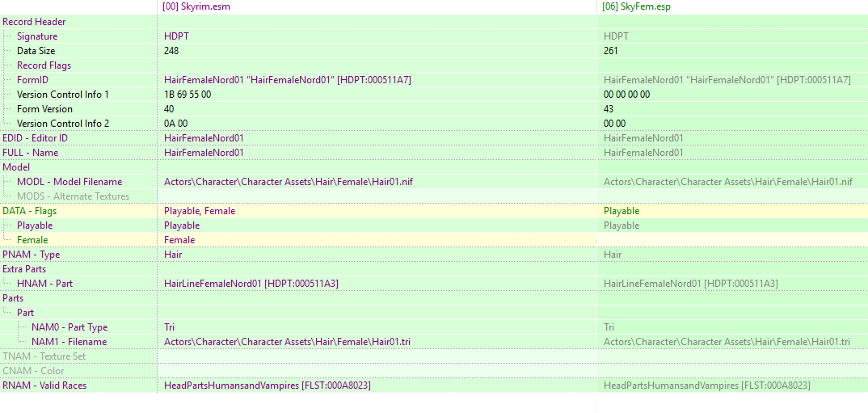Select the Model row label

(x=16, y=167)
